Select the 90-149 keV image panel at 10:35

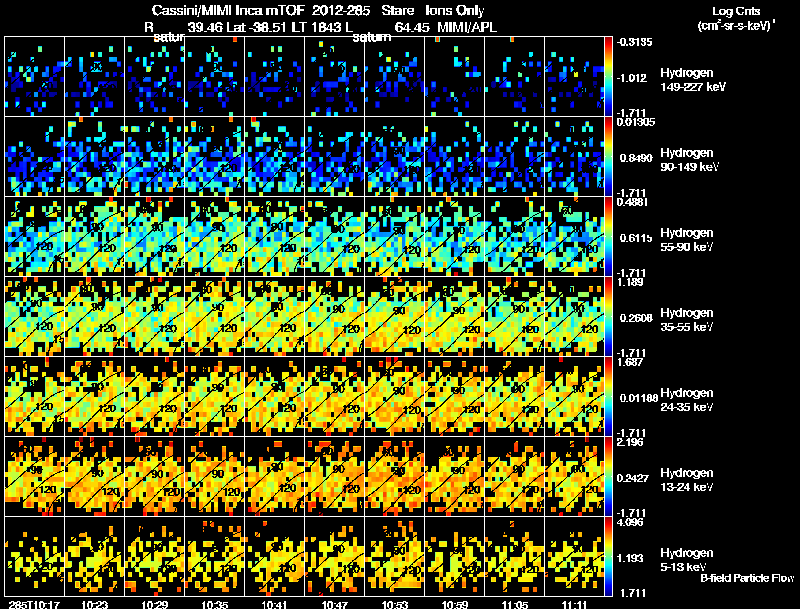click(x=214, y=157)
